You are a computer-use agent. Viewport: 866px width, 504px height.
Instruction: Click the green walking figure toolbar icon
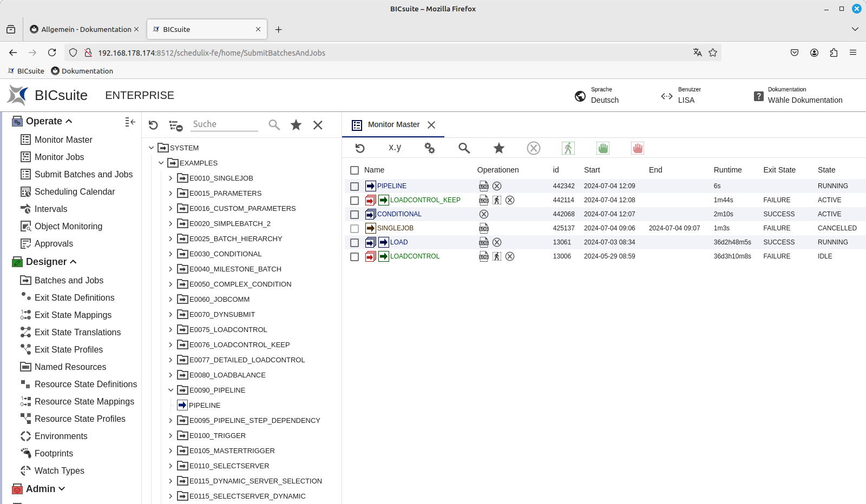point(568,148)
